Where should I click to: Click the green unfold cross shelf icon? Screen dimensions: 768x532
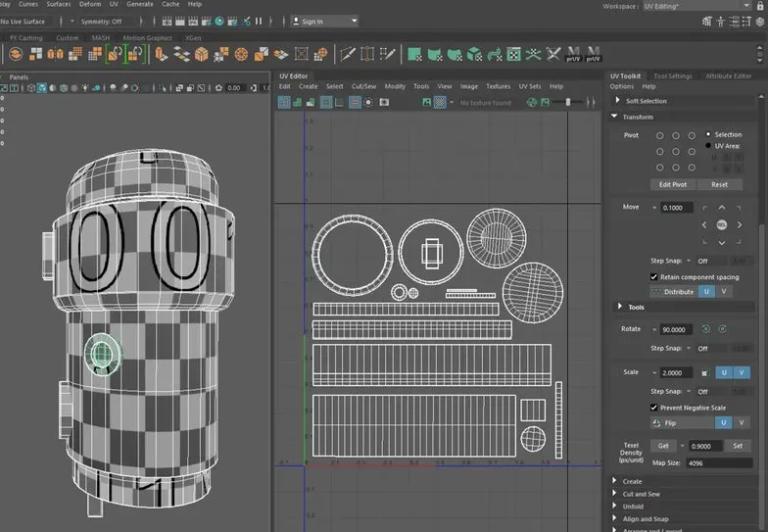533,54
